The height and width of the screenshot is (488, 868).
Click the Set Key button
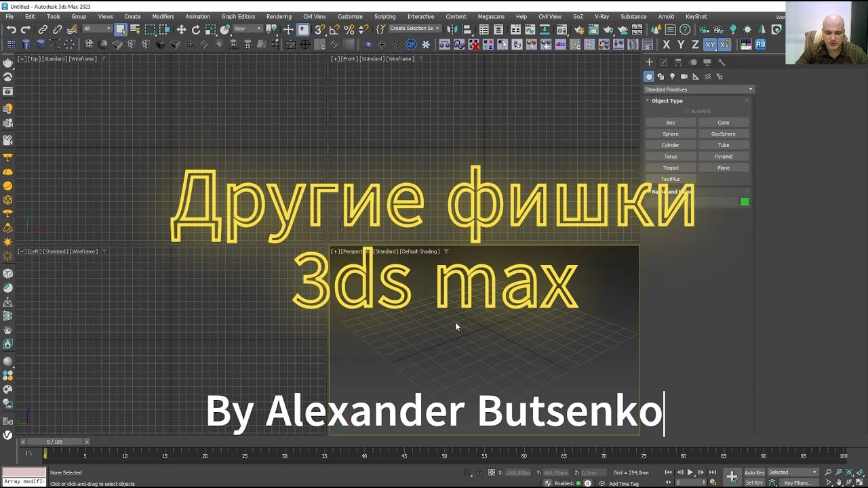click(x=754, y=483)
